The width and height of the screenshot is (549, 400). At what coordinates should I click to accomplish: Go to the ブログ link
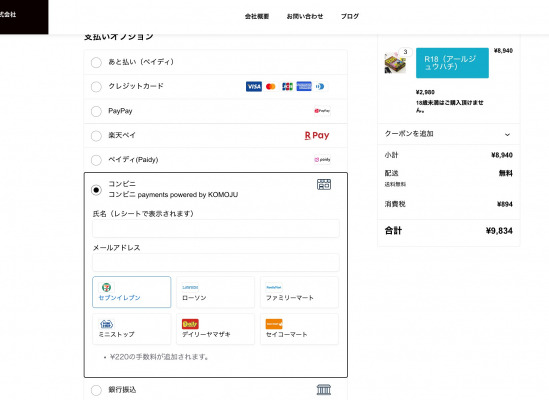(x=350, y=16)
